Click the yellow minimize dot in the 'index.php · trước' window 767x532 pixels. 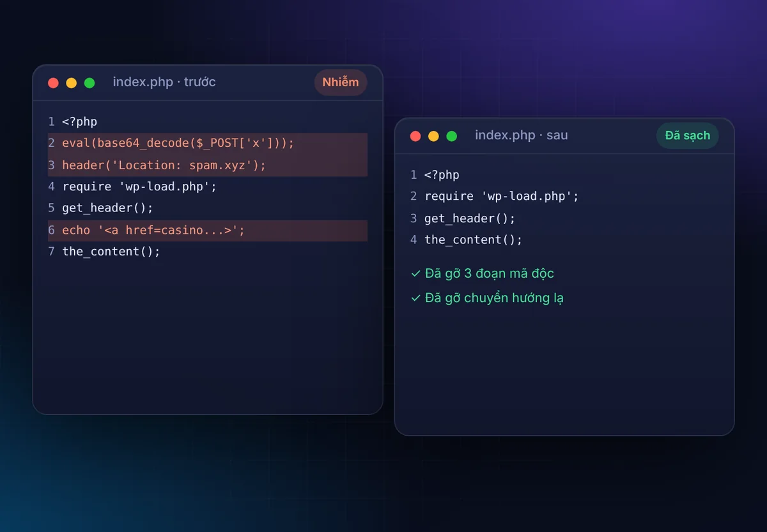coord(72,83)
